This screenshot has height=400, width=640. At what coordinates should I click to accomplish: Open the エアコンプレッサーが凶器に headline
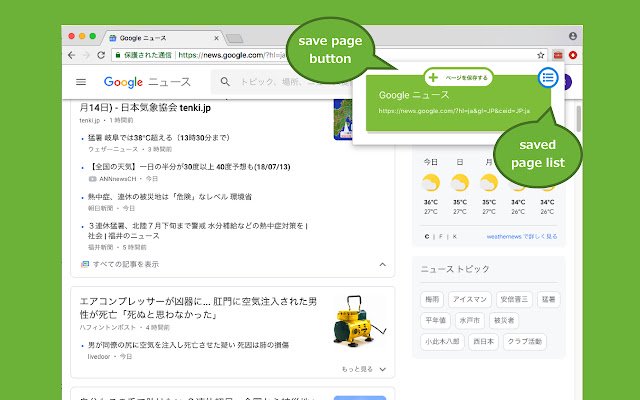click(198, 308)
